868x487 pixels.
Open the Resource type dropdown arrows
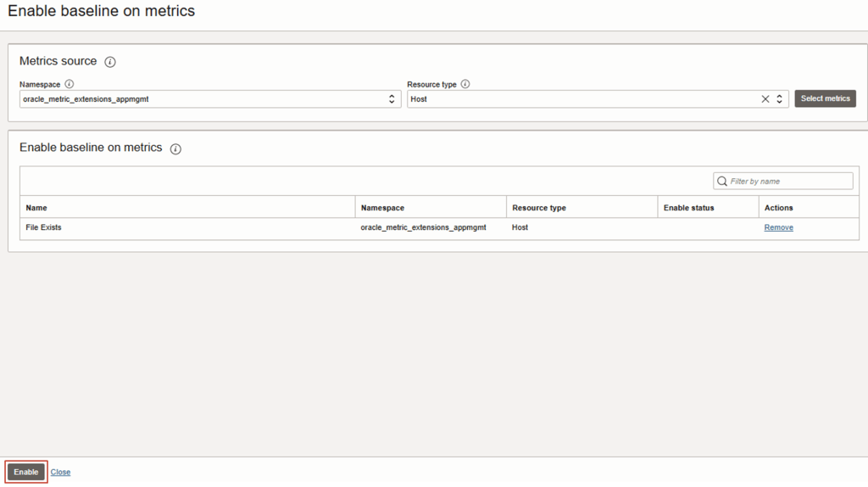(780, 99)
